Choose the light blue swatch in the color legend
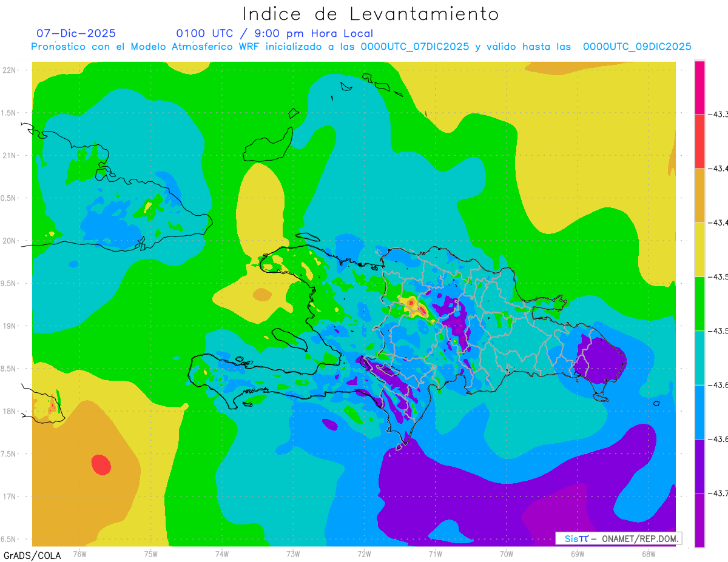The height and width of the screenshot is (562, 728). [x=699, y=411]
